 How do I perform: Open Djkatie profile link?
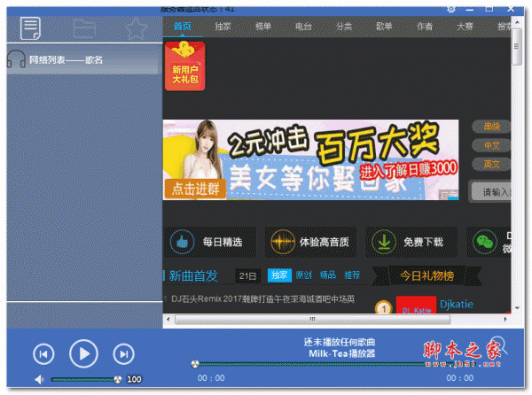pyautogui.click(x=456, y=304)
